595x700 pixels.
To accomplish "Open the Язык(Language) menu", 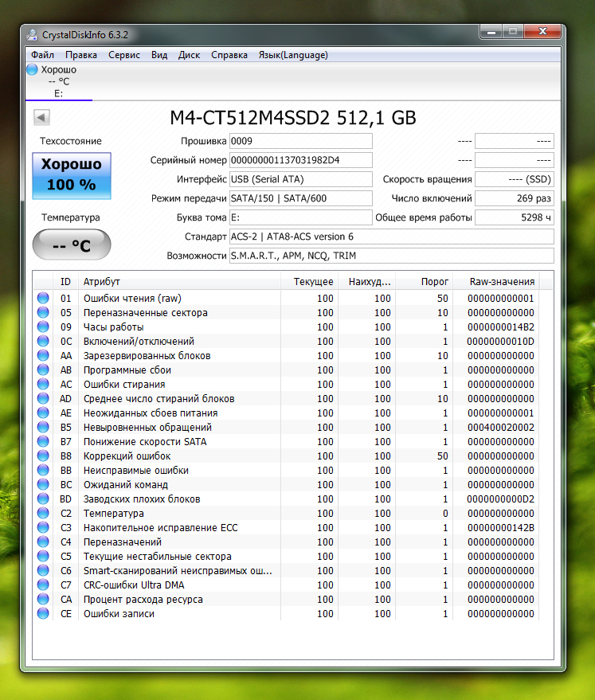I will [x=293, y=55].
